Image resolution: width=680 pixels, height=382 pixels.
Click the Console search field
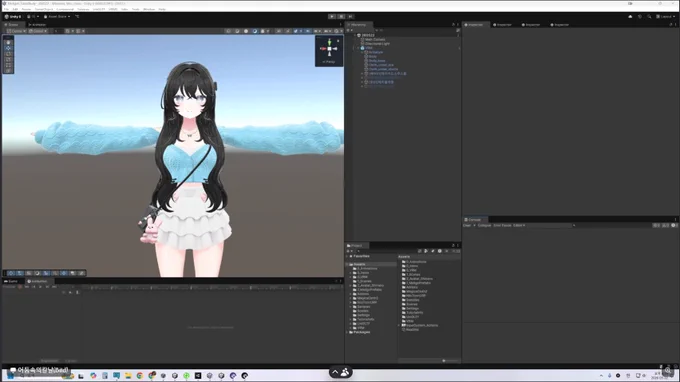coord(611,225)
